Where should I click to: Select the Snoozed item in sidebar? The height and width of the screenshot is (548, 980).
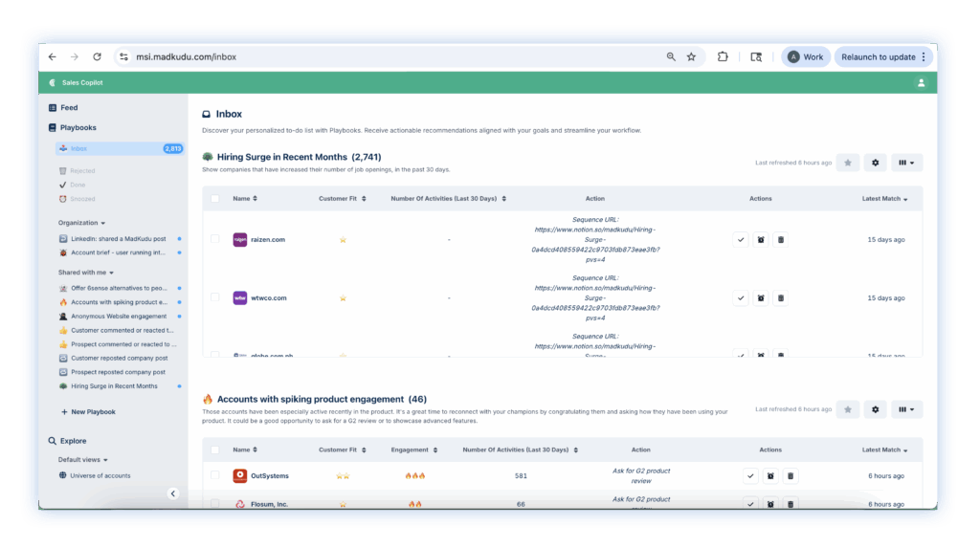82,199
